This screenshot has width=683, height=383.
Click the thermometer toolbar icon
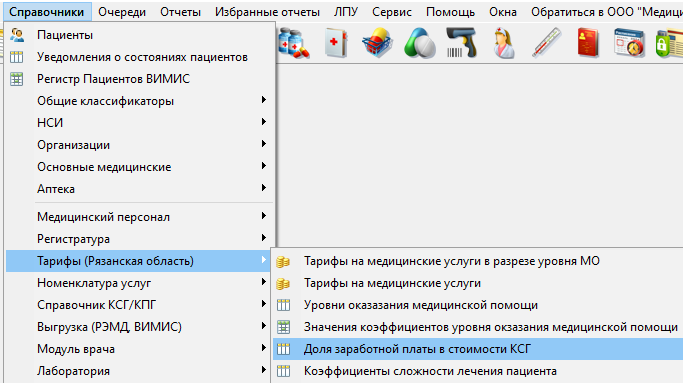click(x=546, y=43)
